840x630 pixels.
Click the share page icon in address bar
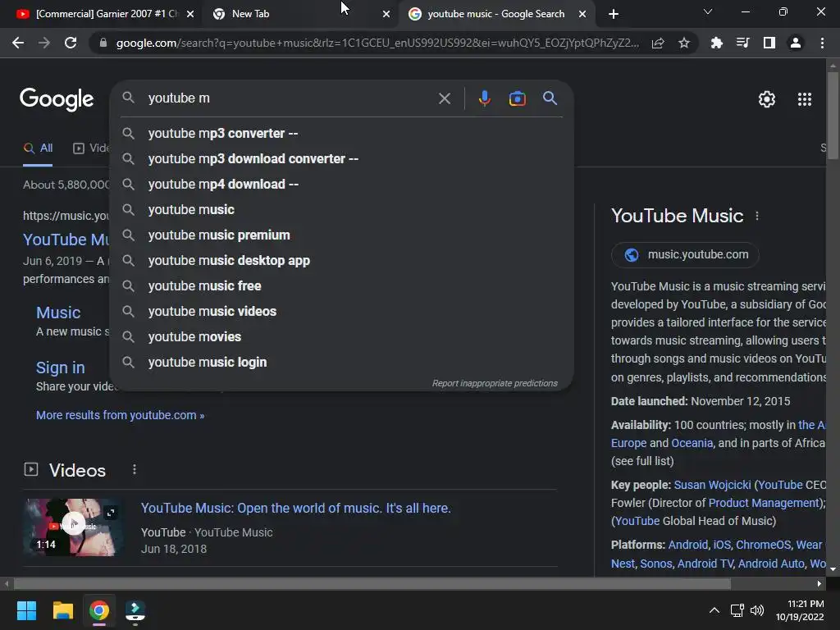pos(658,43)
